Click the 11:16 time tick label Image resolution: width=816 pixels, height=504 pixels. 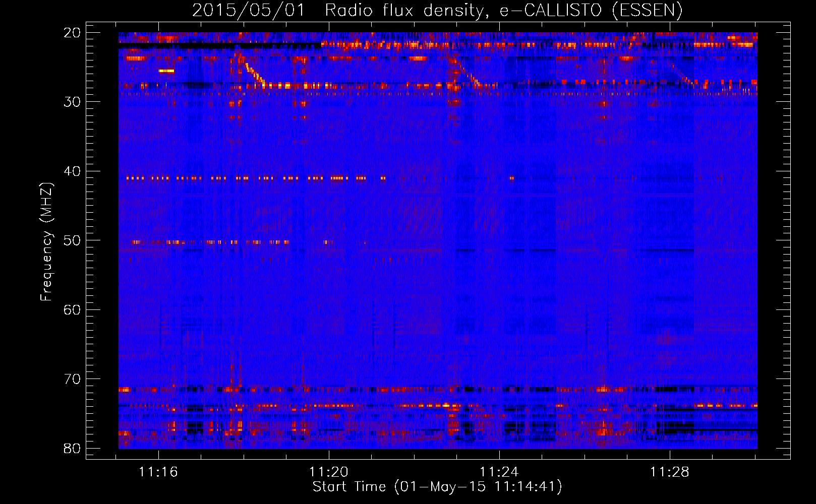(x=158, y=472)
